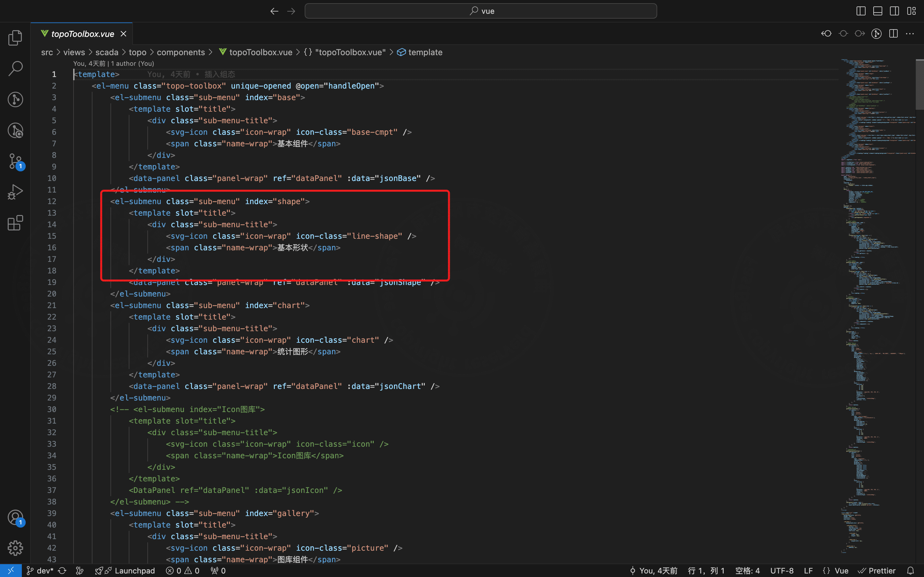Screen dimensions: 924x577
Task: Click Prettier status bar item
Action: (877, 571)
